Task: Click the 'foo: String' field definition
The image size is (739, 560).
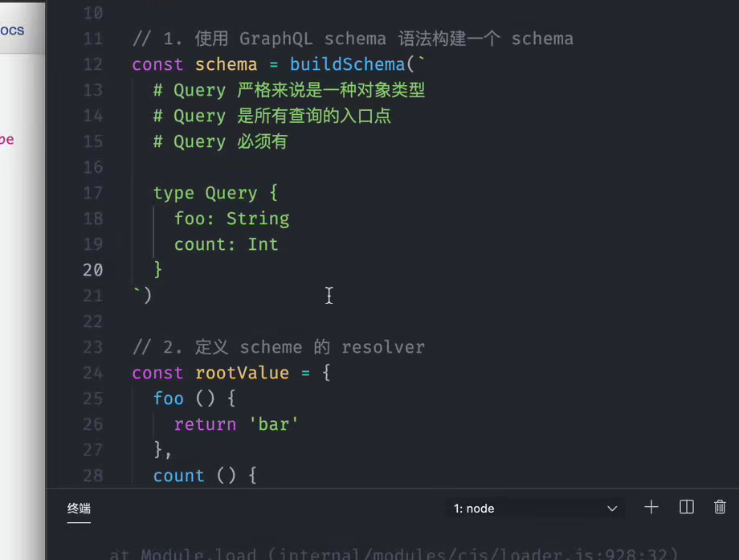Action: (x=231, y=219)
